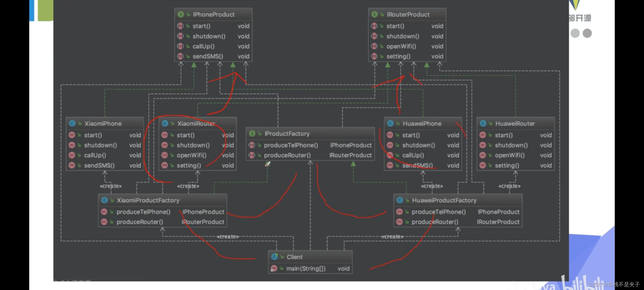This screenshot has width=644, height=290.
Task: Click the class icon beside XiaomiProductFactory
Action: coord(104,200)
